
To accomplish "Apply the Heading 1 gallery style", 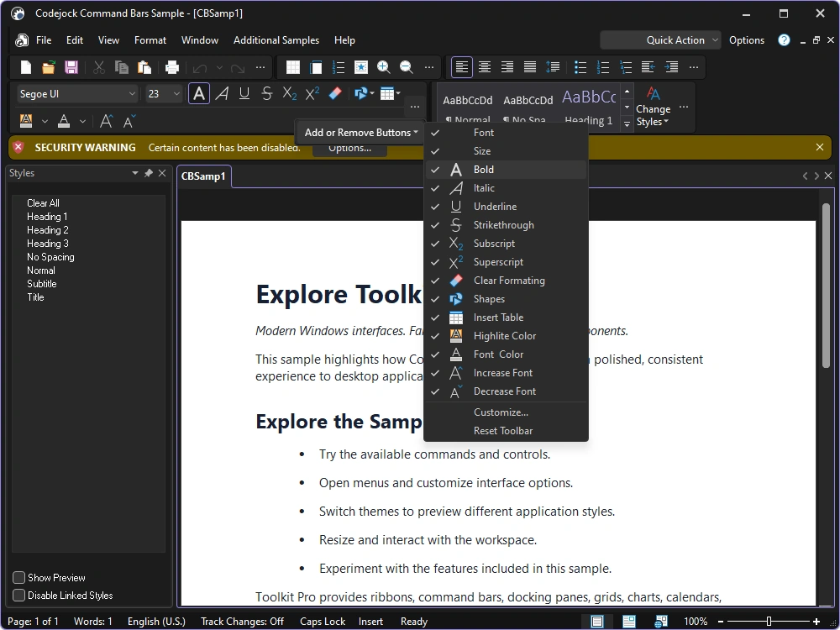I will point(589,108).
